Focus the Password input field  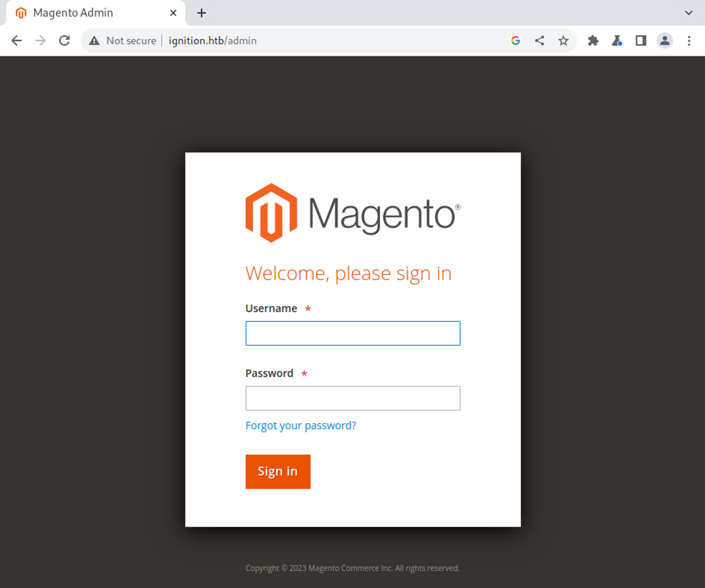click(x=353, y=398)
